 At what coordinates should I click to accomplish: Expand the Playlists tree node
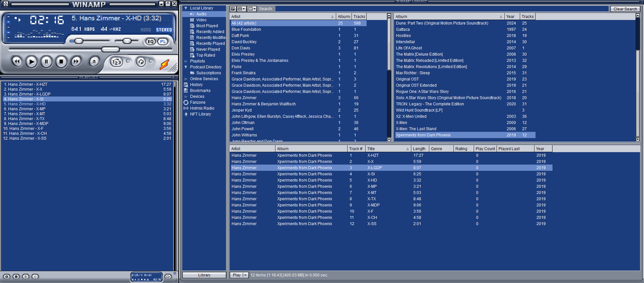[x=186, y=61]
